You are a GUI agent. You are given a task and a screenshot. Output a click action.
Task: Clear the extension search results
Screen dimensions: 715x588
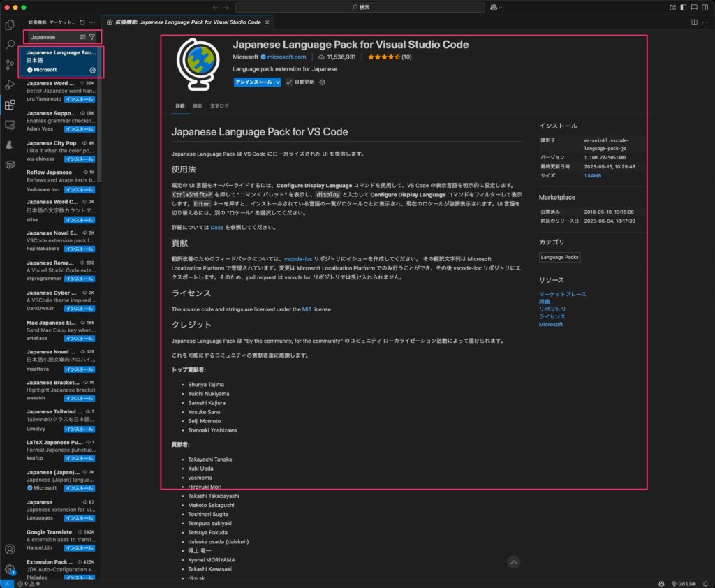[82, 37]
